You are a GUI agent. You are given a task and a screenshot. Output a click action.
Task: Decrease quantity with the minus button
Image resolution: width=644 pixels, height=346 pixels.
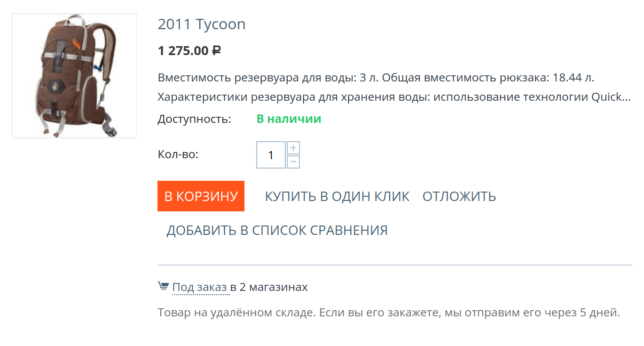(x=293, y=162)
